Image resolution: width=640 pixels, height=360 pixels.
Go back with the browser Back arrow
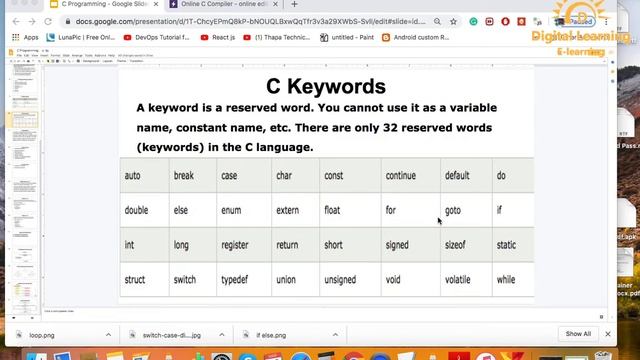pyautogui.click(x=16, y=22)
